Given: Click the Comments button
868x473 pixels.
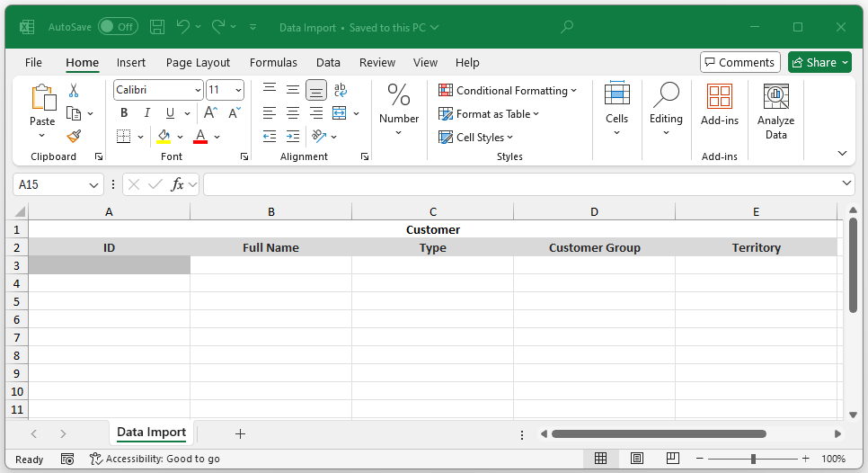Looking at the screenshot, I should point(740,62).
